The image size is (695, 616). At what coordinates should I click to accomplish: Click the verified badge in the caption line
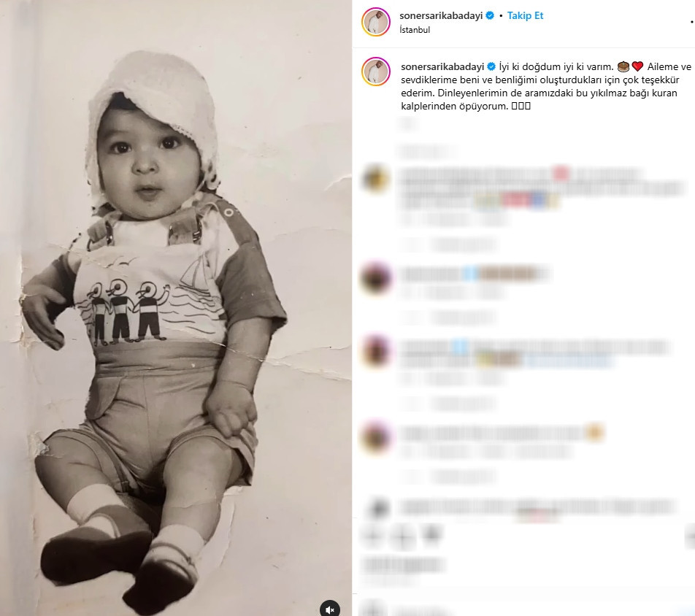(x=491, y=66)
